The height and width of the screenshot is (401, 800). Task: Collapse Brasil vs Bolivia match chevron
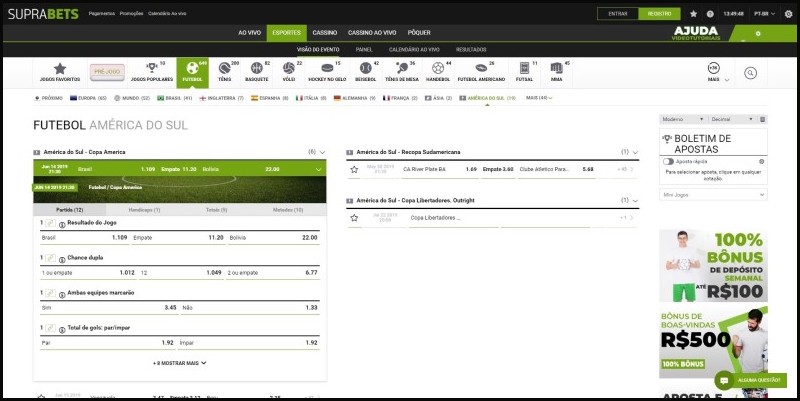tap(319, 169)
